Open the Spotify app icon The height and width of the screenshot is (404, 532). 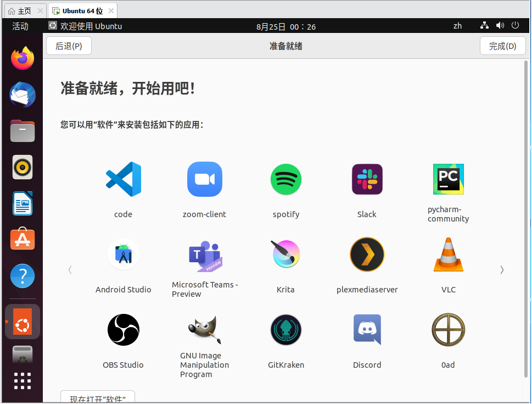point(286,179)
